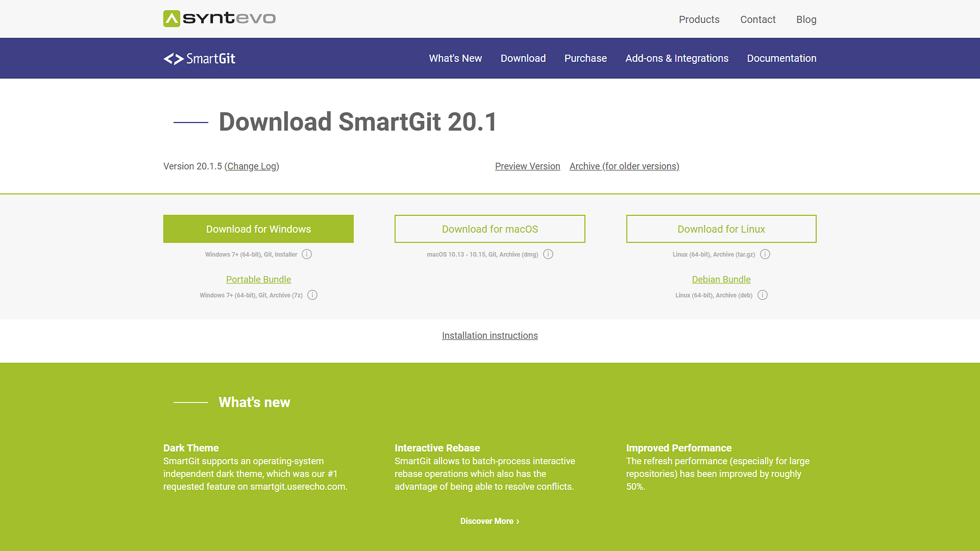
Task: Click Download for Linux button
Action: [721, 229]
